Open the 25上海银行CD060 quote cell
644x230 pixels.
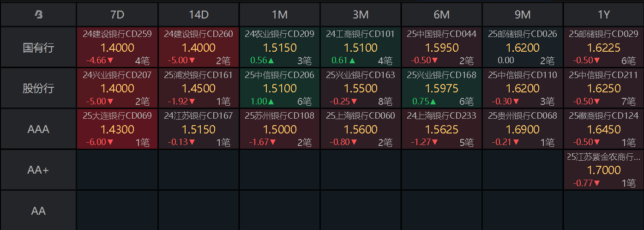tap(361, 129)
